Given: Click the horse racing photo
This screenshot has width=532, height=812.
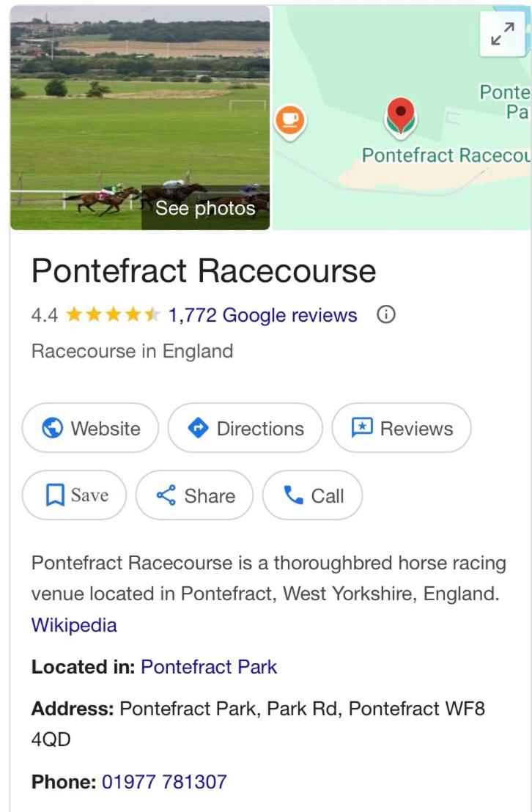Looking at the screenshot, I should [140, 117].
